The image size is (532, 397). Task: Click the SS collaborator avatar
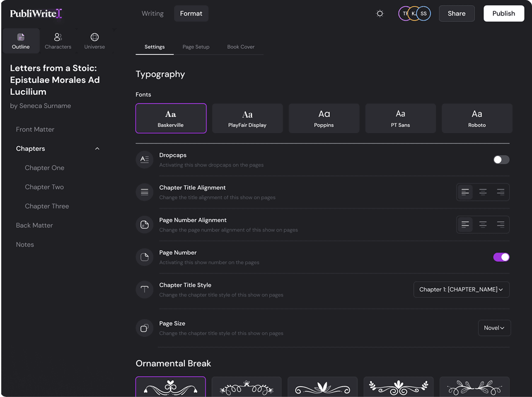424,14
